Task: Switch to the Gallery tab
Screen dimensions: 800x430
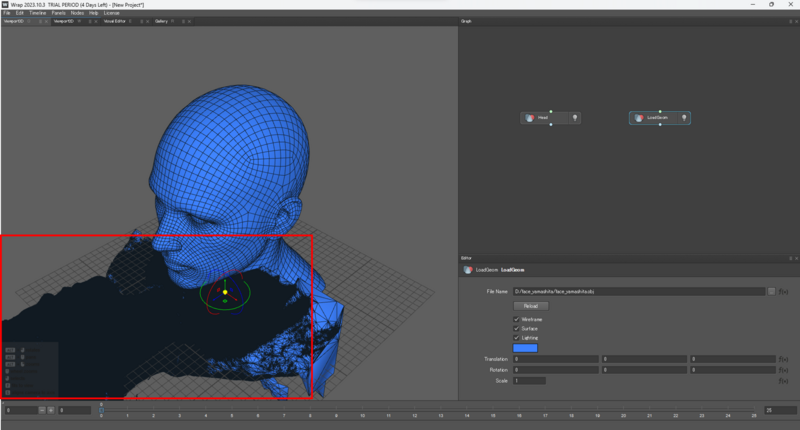Action: (162, 20)
